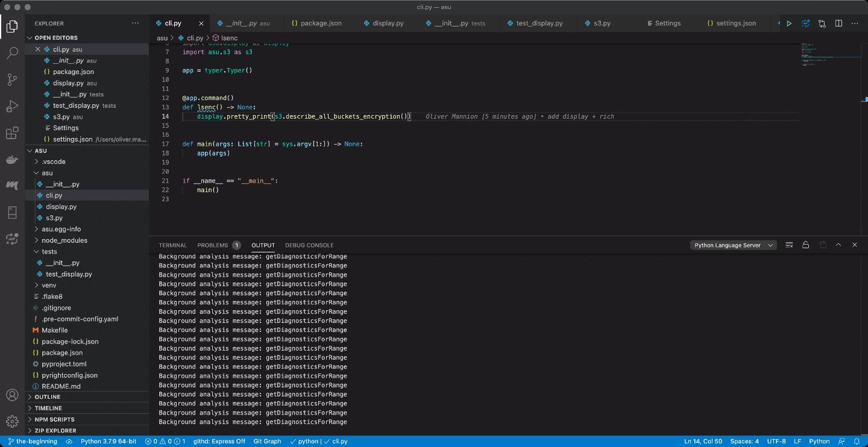The width and height of the screenshot is (868, 447).
Task: Open the Run and Debug panel
Action: (12, 106)
